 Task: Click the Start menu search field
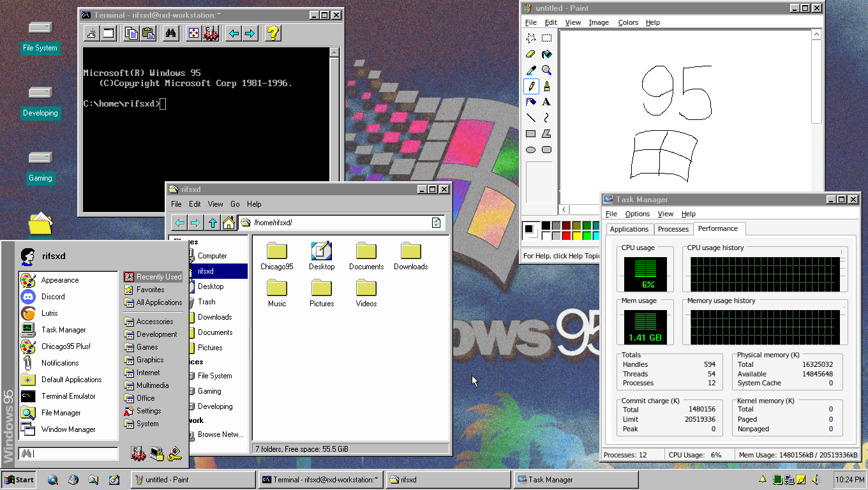coord(69,454)
